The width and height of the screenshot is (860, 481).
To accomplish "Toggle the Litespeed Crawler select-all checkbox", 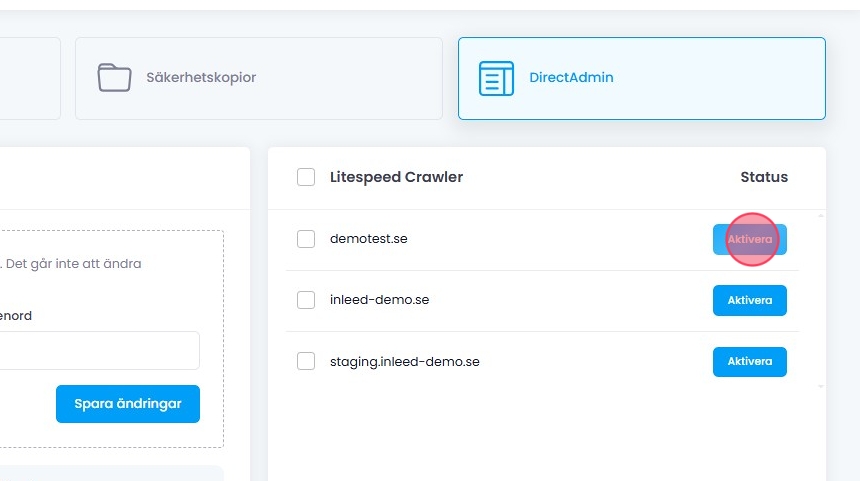I will (x=306, y=178).
